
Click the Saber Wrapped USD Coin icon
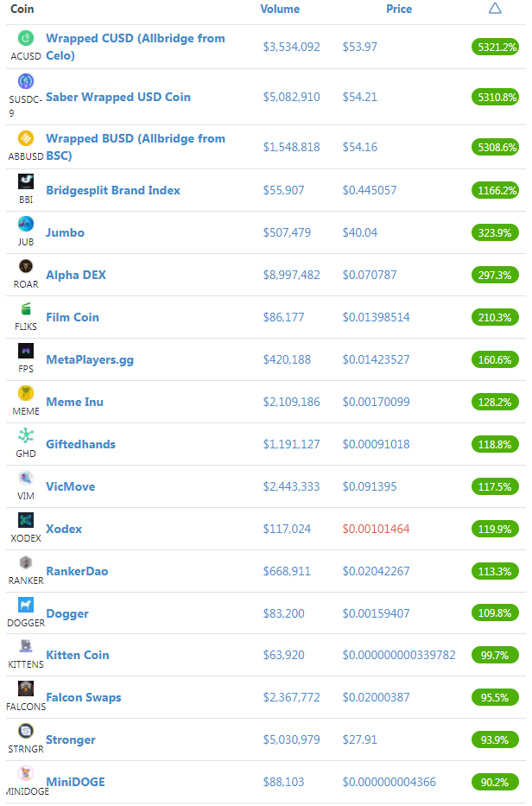click(26, 81)
